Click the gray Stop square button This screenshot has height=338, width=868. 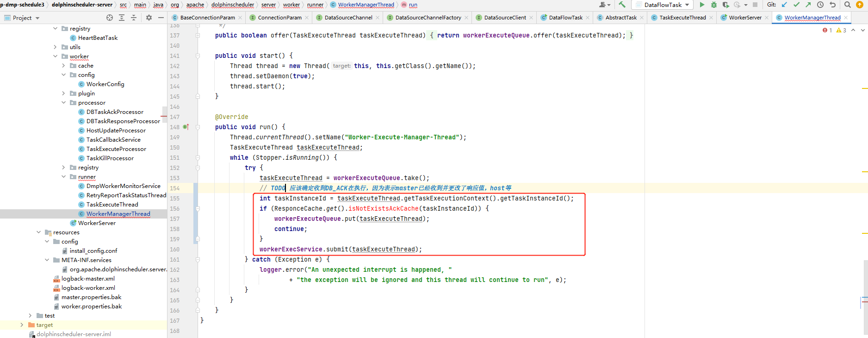[x=755, y=5]
